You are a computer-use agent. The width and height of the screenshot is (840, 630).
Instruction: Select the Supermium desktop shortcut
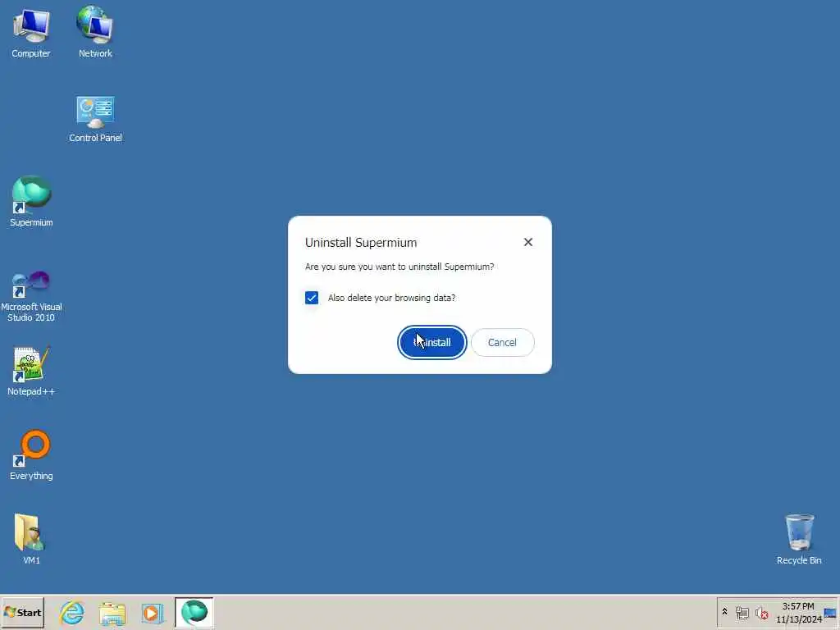[31, 201]
